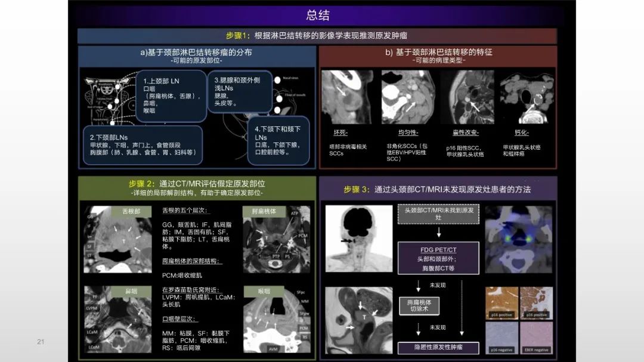Viewport: 644px width, 362px height.
Task: Open the p16 negative histology thumbnail
Action: click(x=501, y=338)
